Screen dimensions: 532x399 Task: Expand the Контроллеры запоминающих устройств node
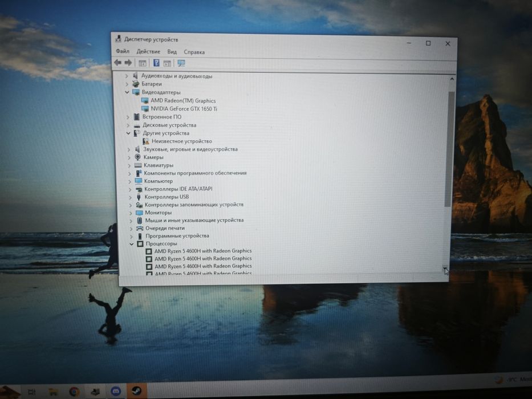[130, 205]
